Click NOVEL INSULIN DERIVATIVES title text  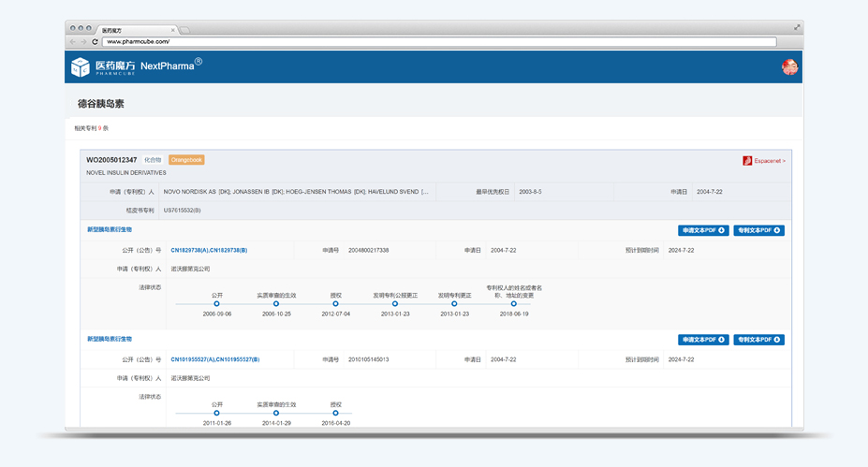[126, 172]
